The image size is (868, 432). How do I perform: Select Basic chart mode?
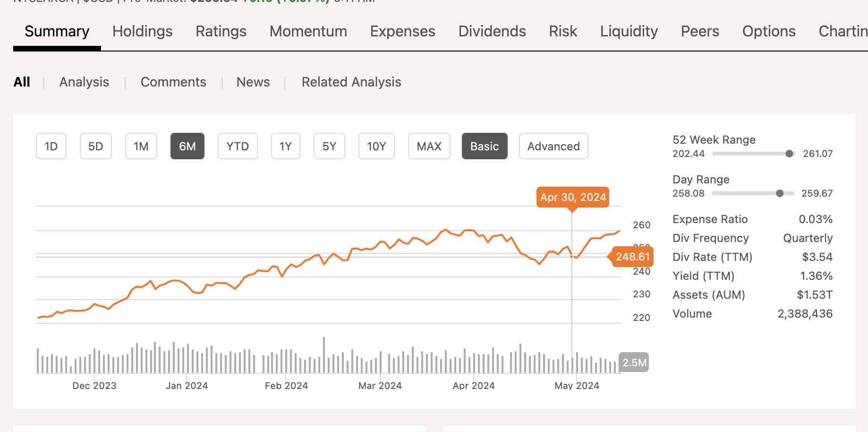tap(484, 147)
